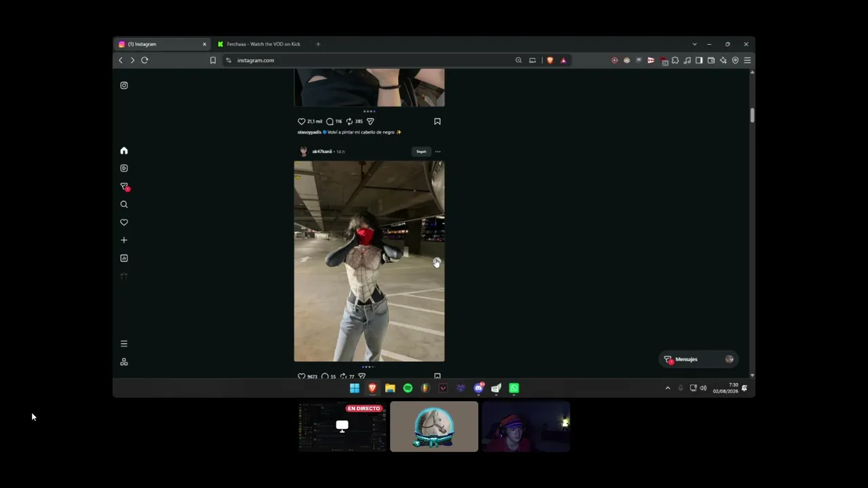Open the Extensions puzzle icon
The height and width of the screenshot is (488, 868).
tap(675, 60)
